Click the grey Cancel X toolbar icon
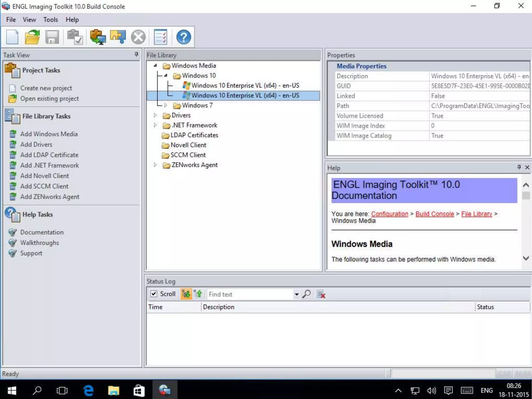Image resolution: width=532 pixels, height=399 pixels. pos(138,37)
